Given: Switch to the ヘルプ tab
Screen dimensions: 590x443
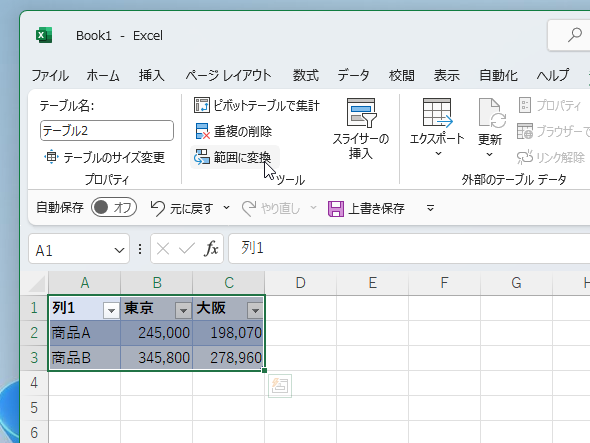Looking at the screenshot, I should pos(552,76).
